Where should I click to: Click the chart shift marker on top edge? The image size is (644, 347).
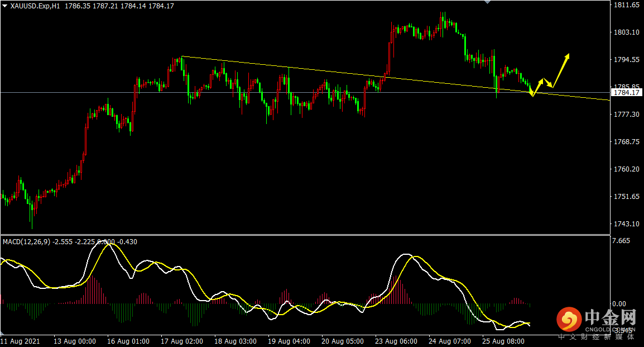point(487,2)
